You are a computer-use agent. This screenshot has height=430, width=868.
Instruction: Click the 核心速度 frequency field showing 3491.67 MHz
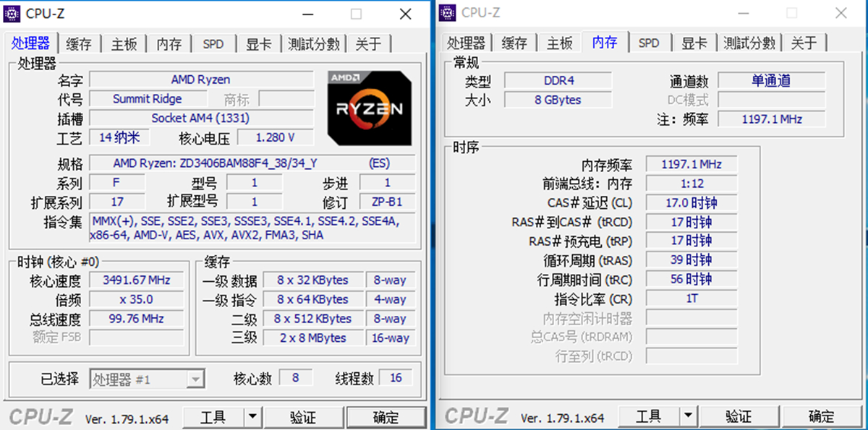136,280
